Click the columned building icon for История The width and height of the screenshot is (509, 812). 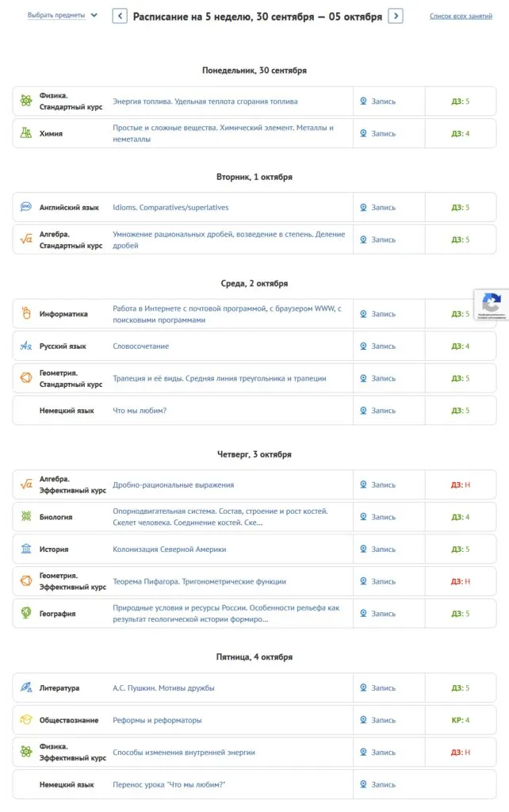point(26,549)
